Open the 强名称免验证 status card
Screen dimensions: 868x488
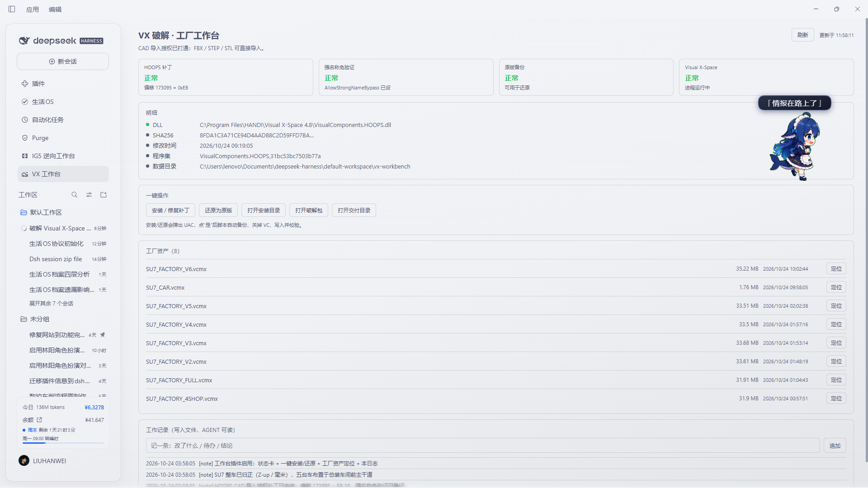tap(406, 77)
